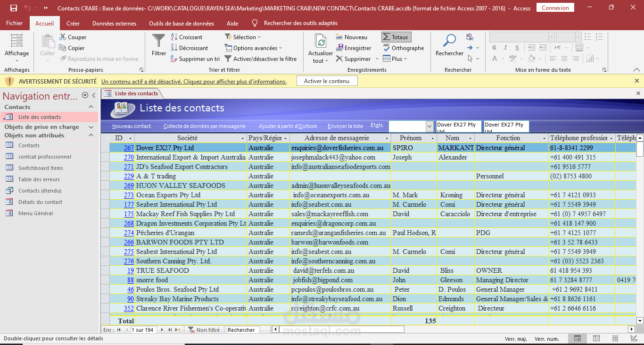Image resolution: width=644 pixels, height=345 pixels.
Task: Switch to Layout view in status bar
Action: tap(615, 338)
